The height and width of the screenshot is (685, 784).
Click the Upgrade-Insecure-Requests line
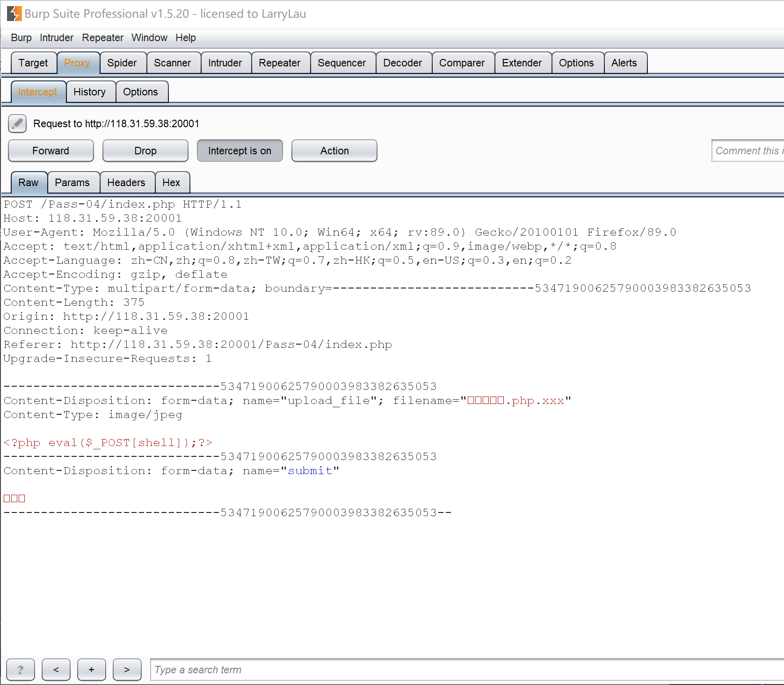(108, 359)
